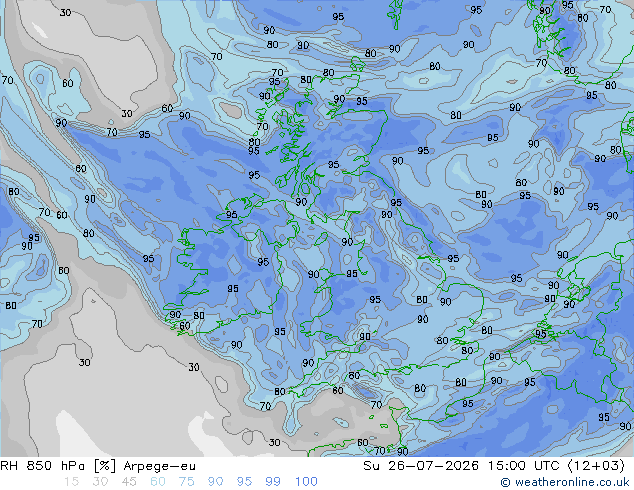Click legend value 100

click(x=306, y=482)
